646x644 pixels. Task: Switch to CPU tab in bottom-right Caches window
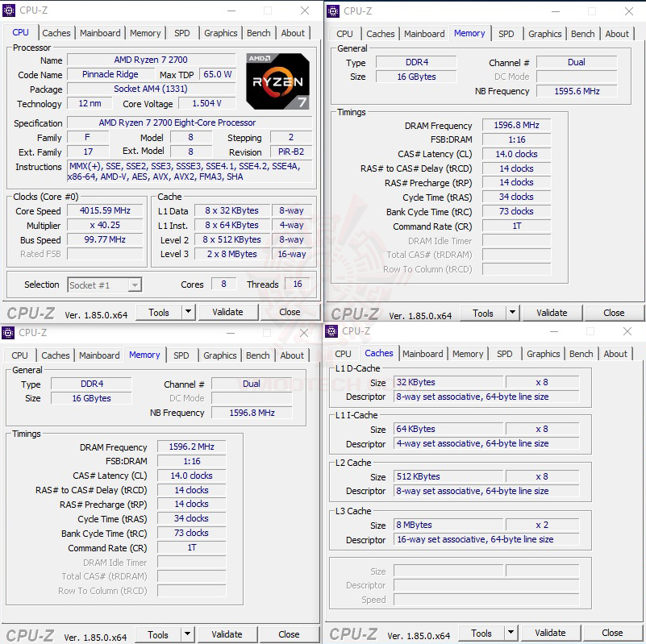(x=343, y=354)
